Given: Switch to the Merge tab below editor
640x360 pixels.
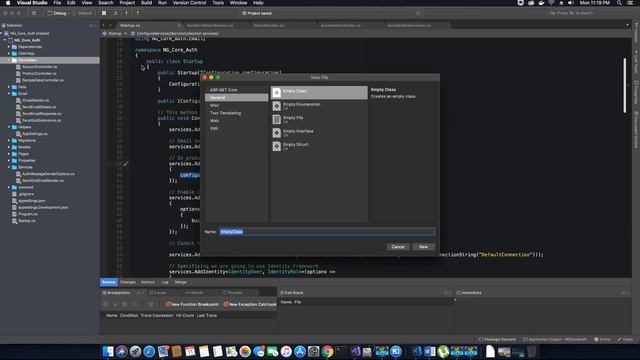Looking at the screenshot, I should pyautogui.click(x=180, y=282).
